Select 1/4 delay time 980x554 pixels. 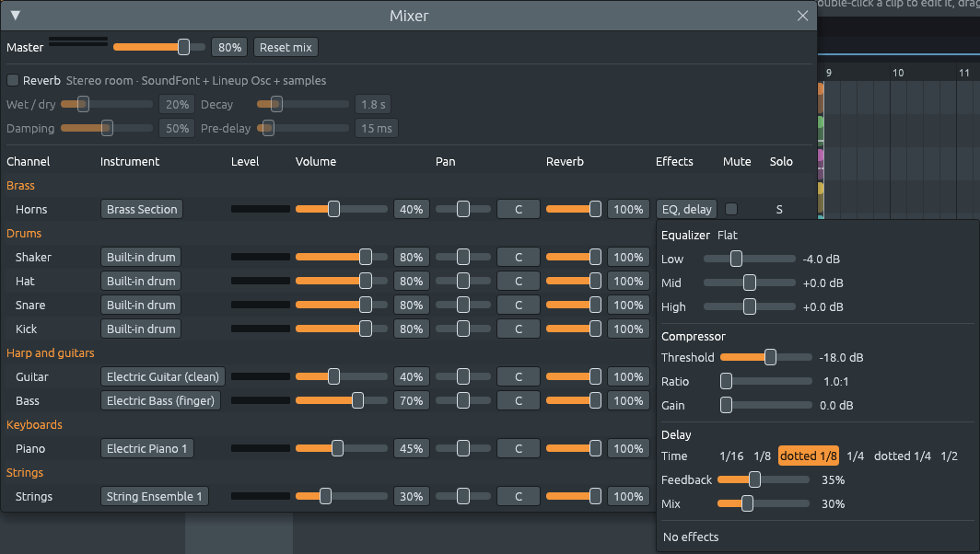pyautogui.click(x=855, y=456)
